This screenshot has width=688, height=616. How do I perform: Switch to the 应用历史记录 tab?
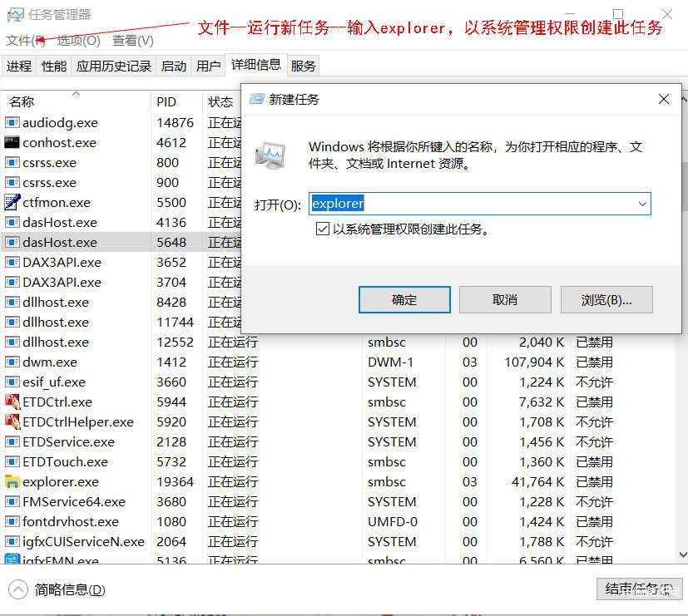(114, 67)
